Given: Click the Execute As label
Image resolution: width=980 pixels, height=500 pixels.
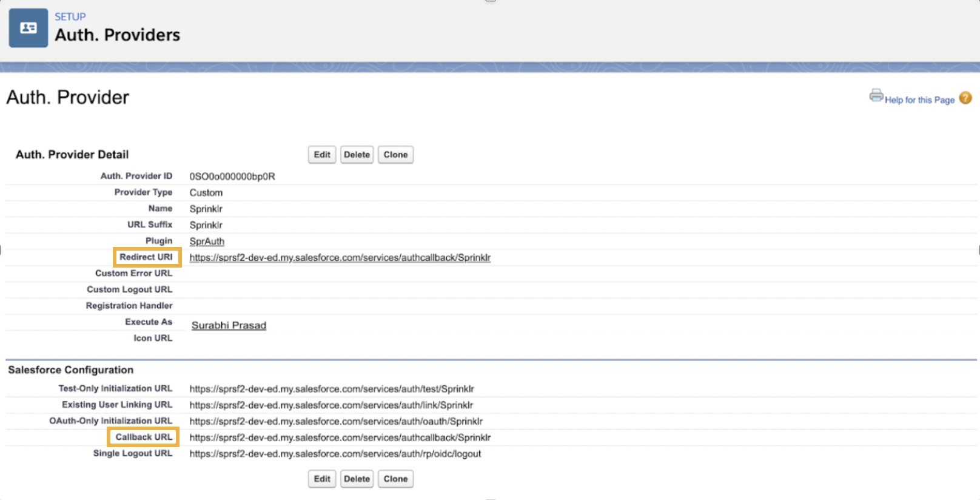Looking at the screenshot, I should coord(149,322).
